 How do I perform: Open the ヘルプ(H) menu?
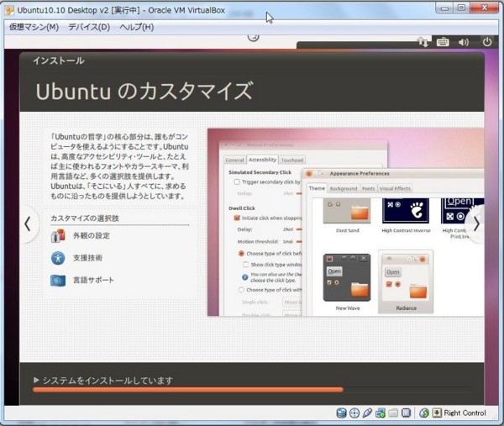[x=137, y=27]
